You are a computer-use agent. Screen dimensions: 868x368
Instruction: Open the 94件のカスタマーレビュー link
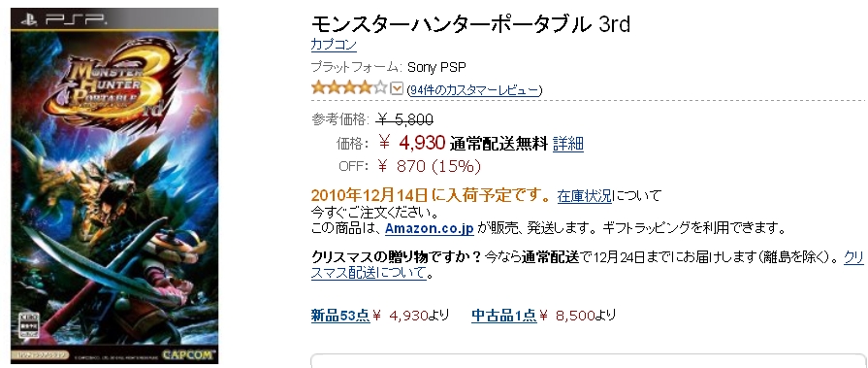point(474,89)
